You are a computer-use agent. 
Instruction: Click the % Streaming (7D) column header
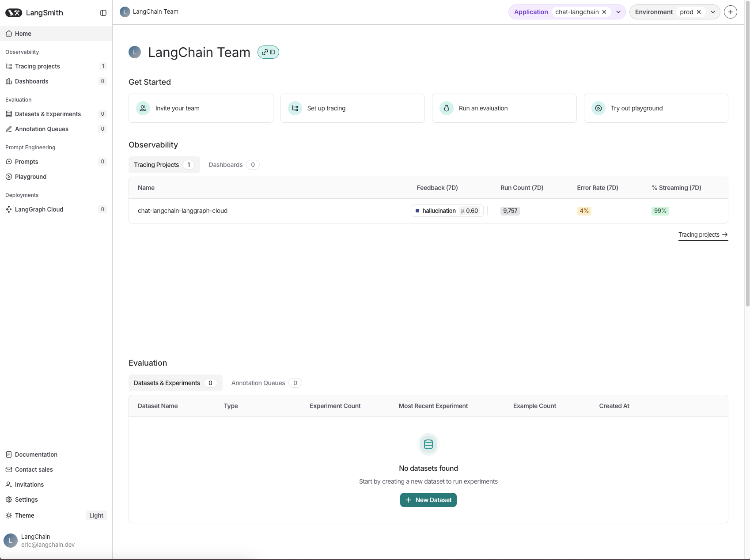click(x=677, y=188)
